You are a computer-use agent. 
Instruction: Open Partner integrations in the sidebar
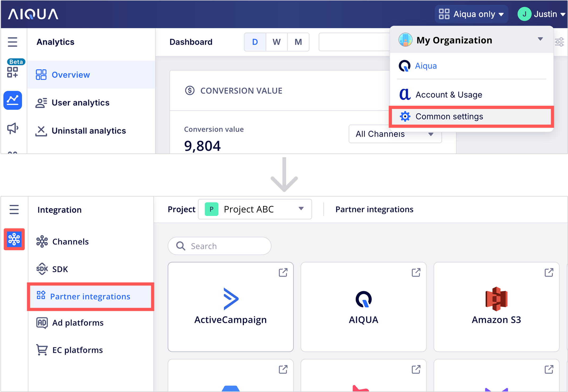point(90,296)
